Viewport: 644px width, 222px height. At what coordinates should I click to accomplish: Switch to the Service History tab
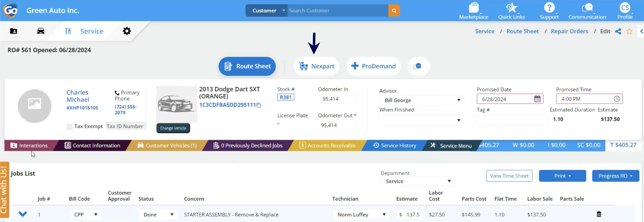395,145
